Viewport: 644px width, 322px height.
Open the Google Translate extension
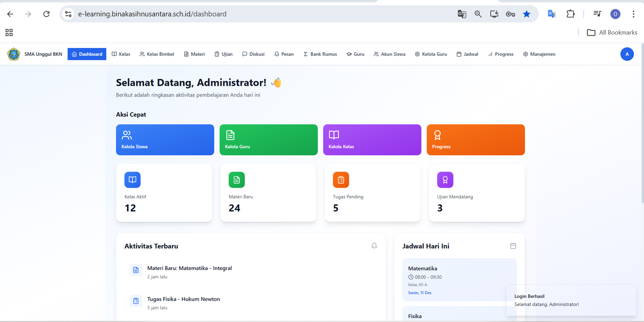click(x=552, y=14)
